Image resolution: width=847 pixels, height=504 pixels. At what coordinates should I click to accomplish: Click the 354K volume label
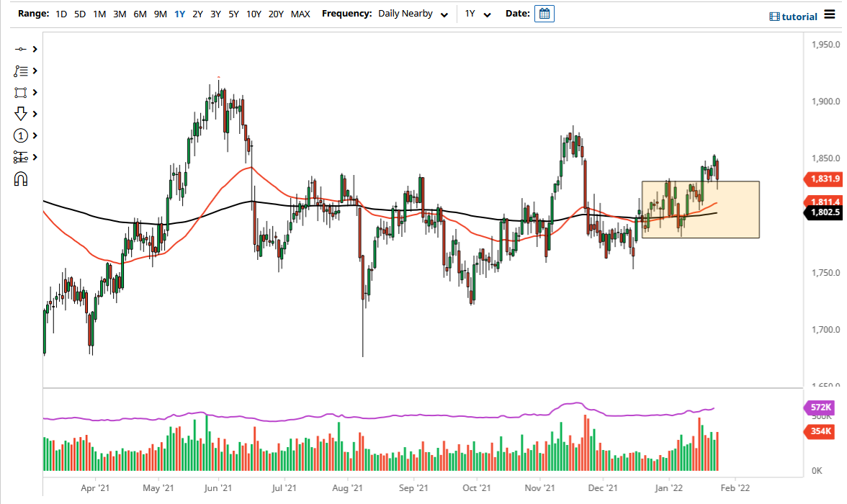click(820, 431)
